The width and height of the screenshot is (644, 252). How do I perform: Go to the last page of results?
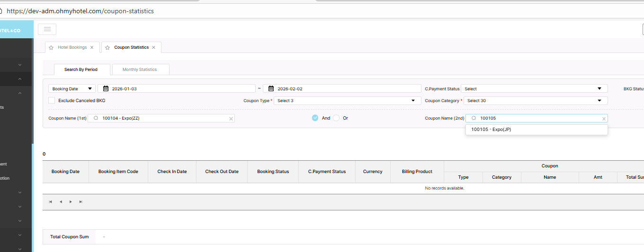pyautogui.click(x=80, y=202)
